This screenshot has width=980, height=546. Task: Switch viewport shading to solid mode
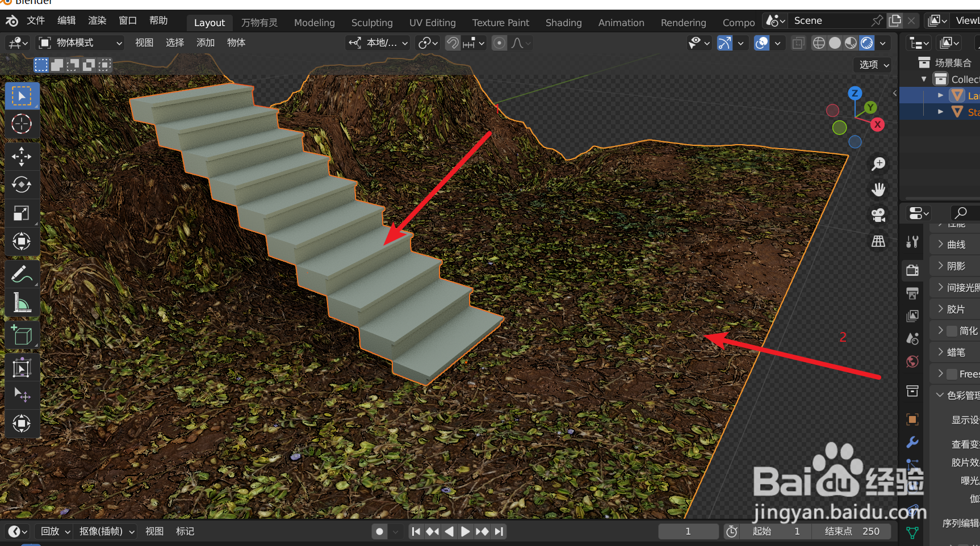(835, 43)
